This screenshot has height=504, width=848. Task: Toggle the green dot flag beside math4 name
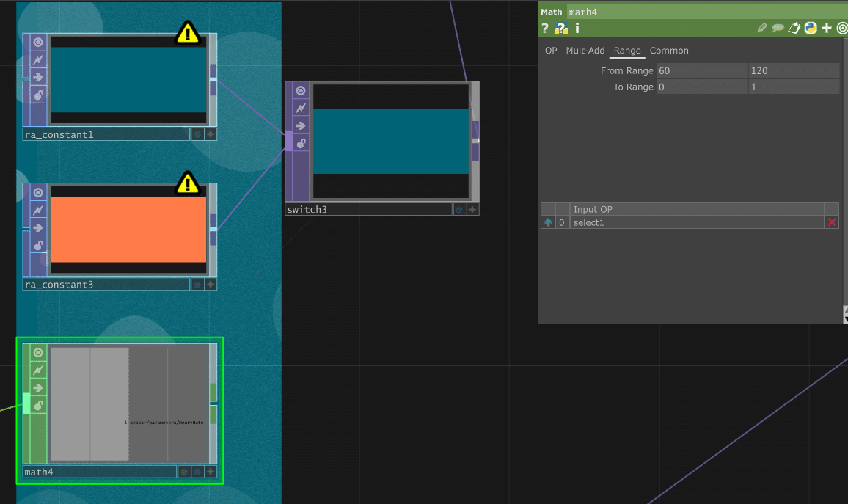(184, 472)
